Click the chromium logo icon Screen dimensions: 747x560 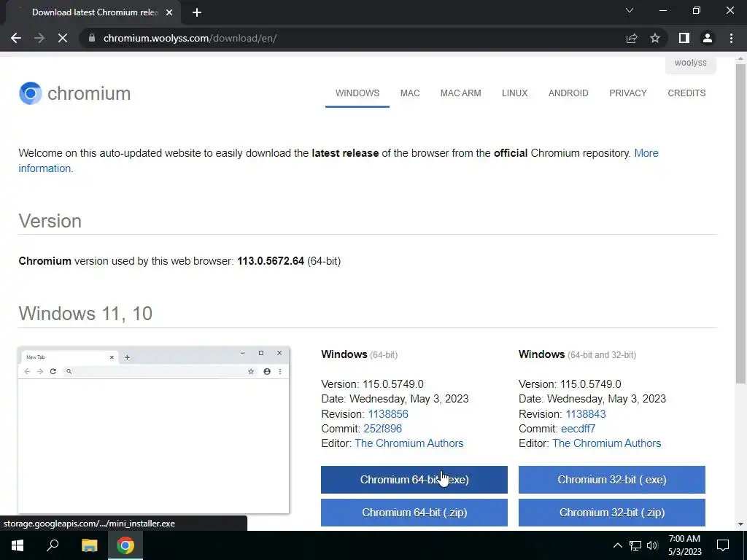click(x=30, y=93)
